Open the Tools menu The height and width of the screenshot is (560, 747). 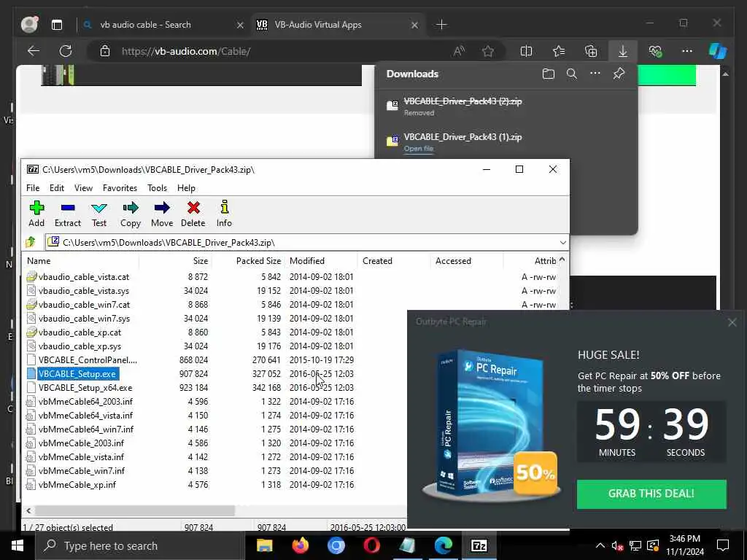(x=158, y=188)
